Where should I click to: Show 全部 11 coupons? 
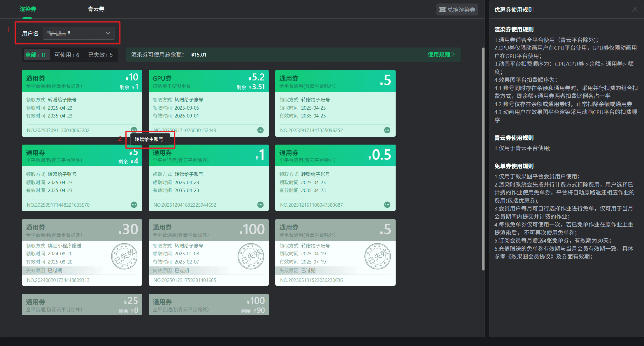tap(35, 55)
